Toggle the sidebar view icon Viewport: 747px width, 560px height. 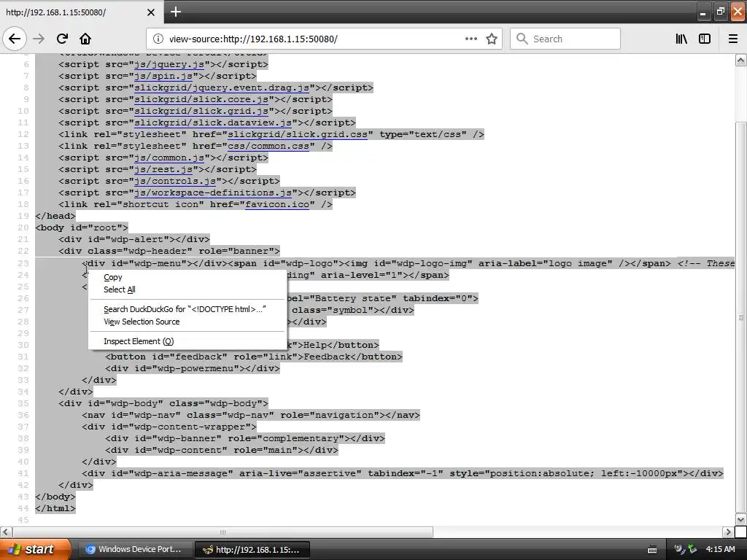[x=705, y=39]
